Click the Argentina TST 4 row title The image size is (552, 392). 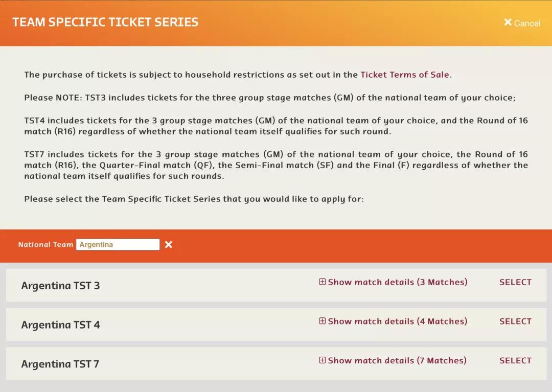pos(60,325)
